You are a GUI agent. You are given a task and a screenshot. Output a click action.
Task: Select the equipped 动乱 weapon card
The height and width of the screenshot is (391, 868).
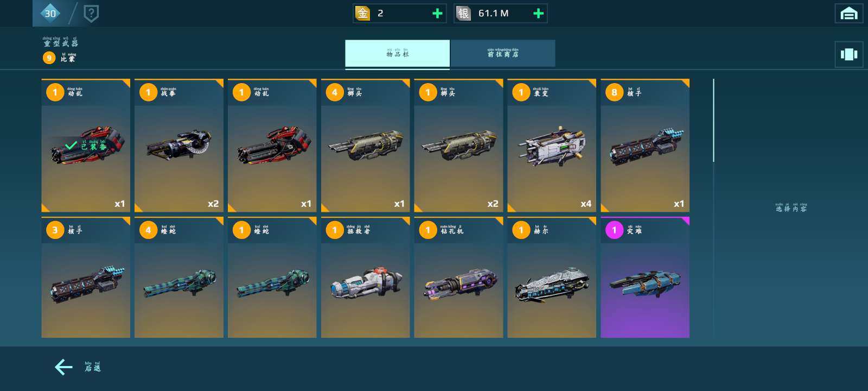pos(86,146)
